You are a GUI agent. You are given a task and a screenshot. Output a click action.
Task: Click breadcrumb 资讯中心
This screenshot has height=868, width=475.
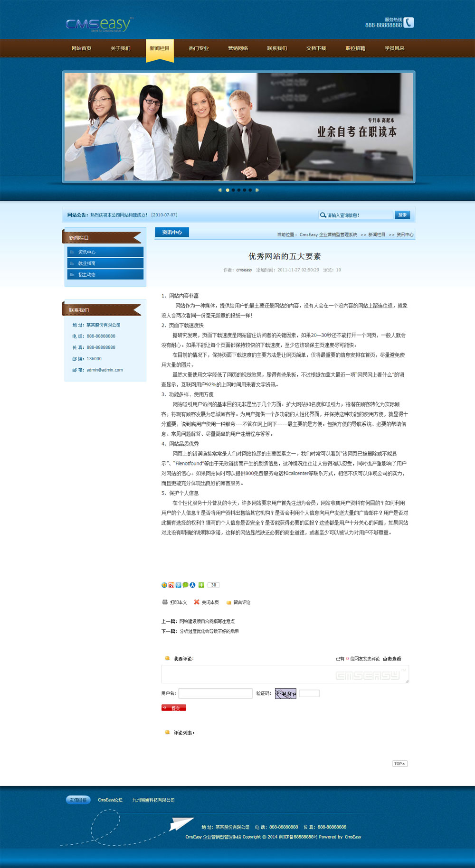pyautogui.click(x=405, y=235)
